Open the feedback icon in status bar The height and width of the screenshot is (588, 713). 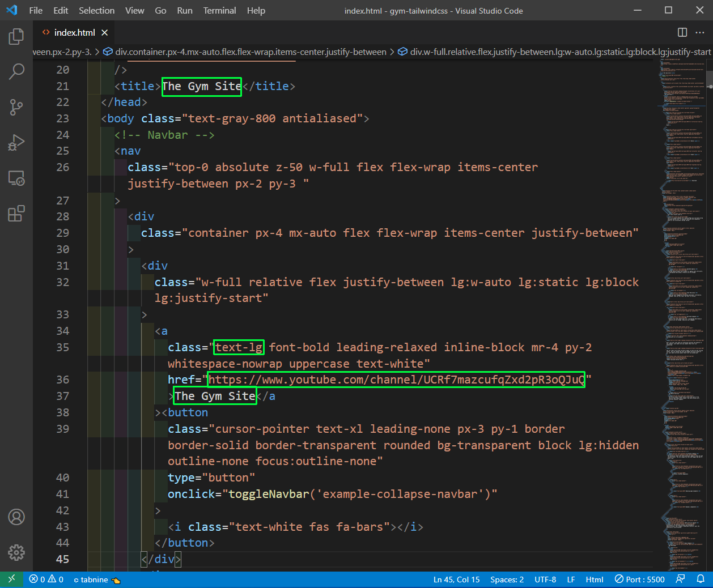tap(680, 580)
